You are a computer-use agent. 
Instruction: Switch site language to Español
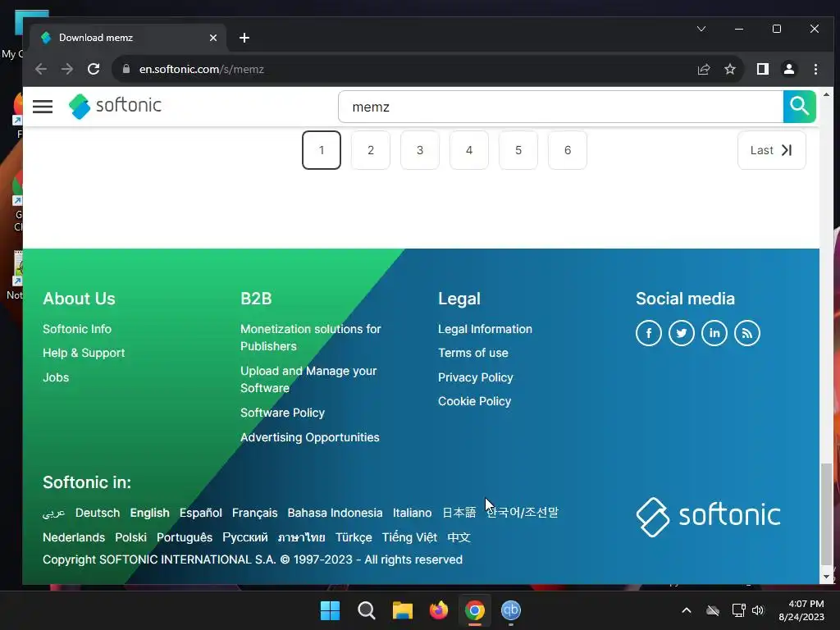tap(200, 513)
